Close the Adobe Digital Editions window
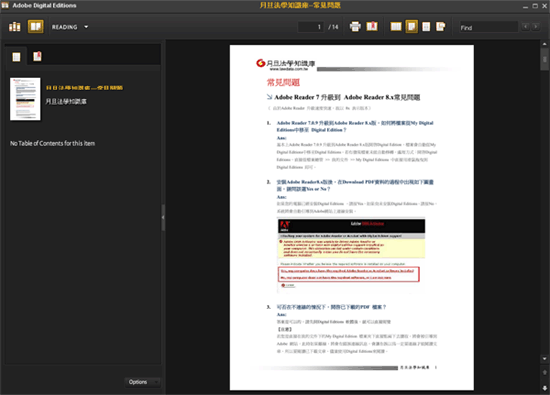Image resolution: width=550 pixels, height=395 pixels. pyautogui.click(x=545, y=6)
